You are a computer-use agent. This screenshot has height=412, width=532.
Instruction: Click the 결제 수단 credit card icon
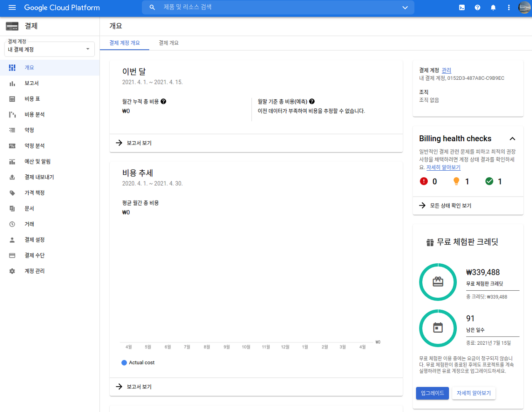(12, 255)
